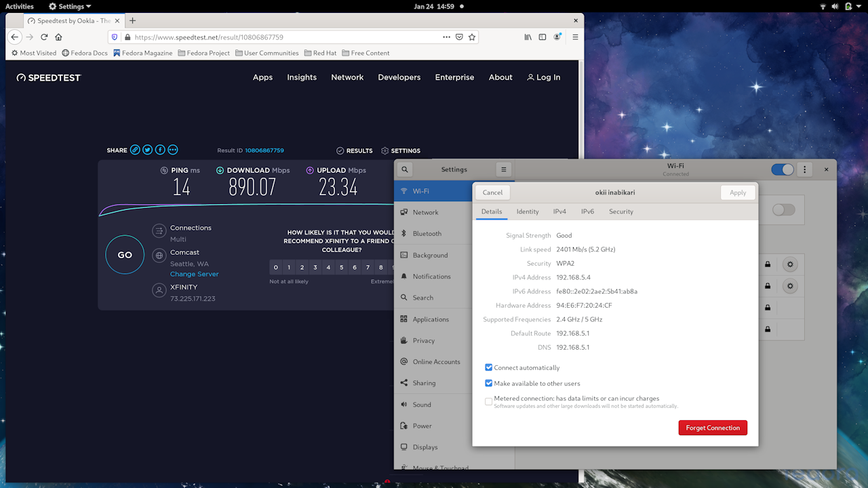Image resolution: width=868 pixels, height=488 pixels.
Task: Uncheck Connect automatically
Action: 488,367
